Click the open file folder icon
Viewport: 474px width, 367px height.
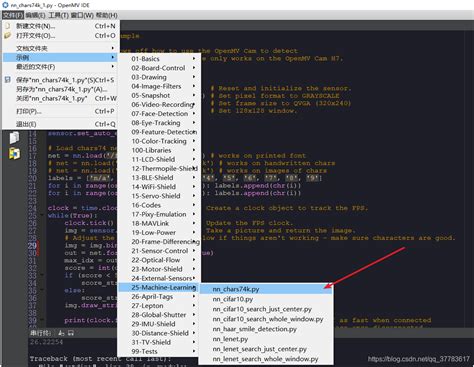pyautogui.click(x=8, y=35)
